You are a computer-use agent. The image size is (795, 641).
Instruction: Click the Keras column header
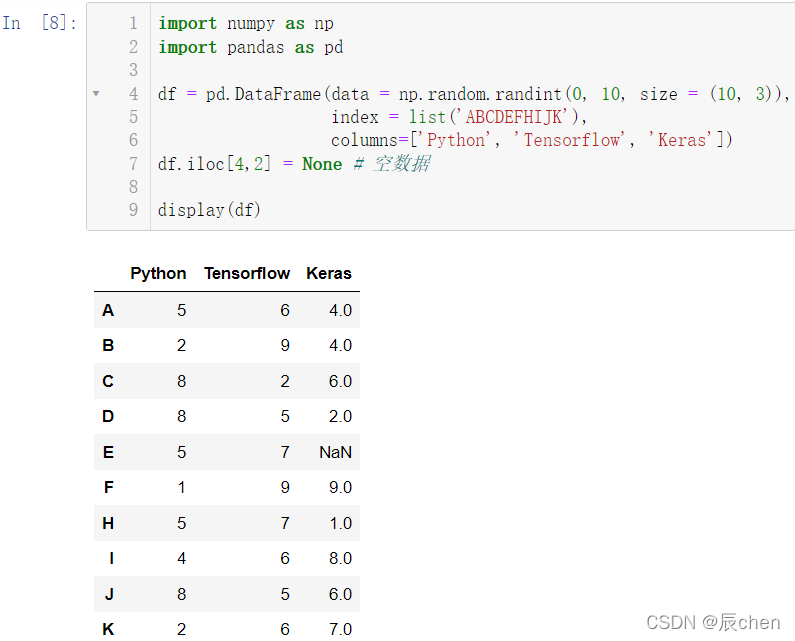[x=329, y=273]
